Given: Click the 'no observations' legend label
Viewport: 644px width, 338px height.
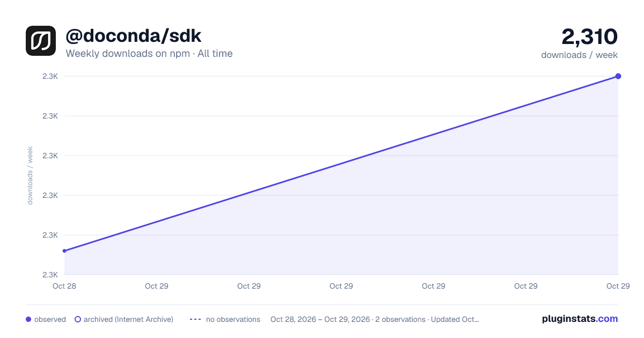Looking at the screenshot, I should pos(233,319).
